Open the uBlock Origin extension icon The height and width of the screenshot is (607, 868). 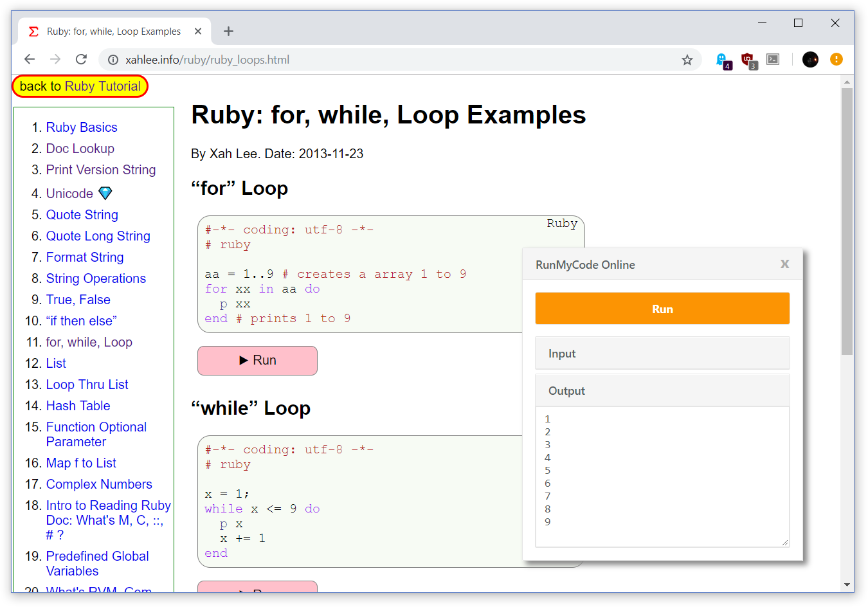point(748,60)
